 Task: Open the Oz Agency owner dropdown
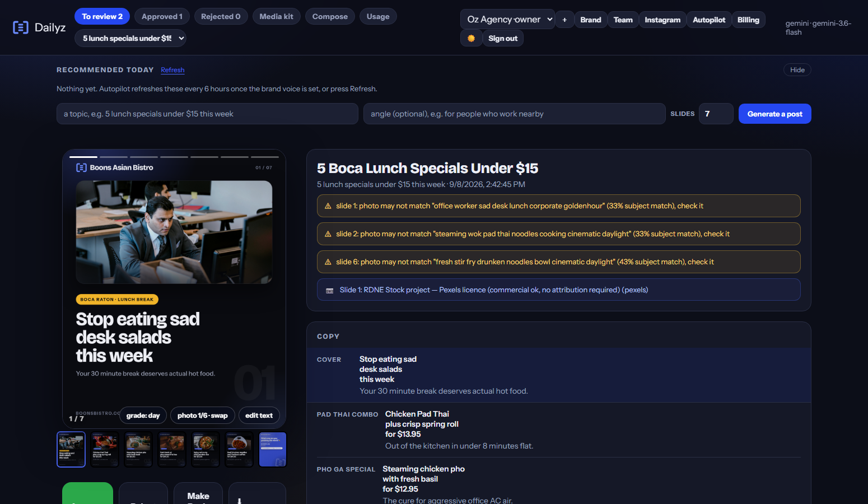(508, 20)
